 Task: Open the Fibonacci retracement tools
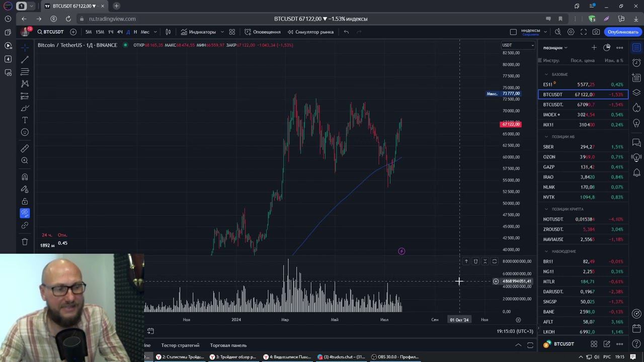(25, 71)
